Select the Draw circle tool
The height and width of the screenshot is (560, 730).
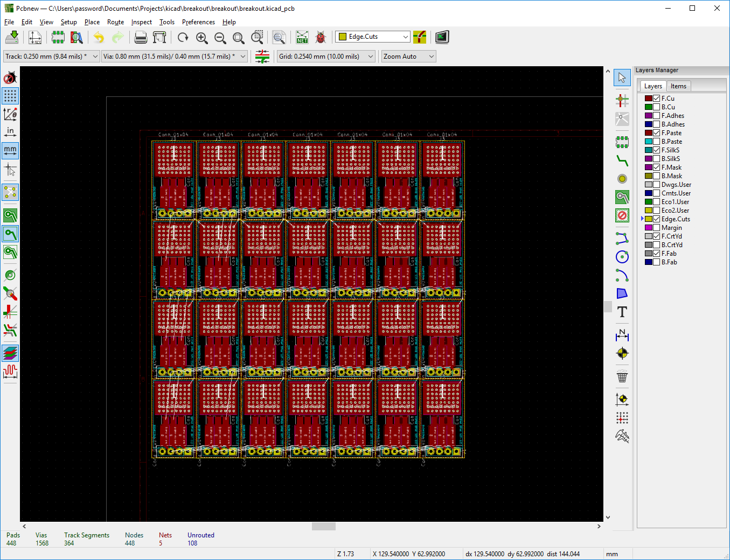(622, 257)
